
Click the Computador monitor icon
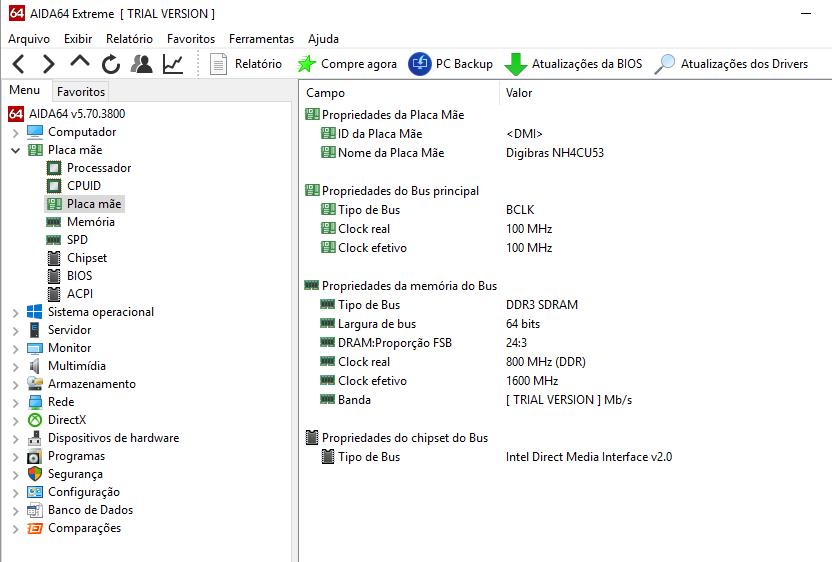(34, 132)
